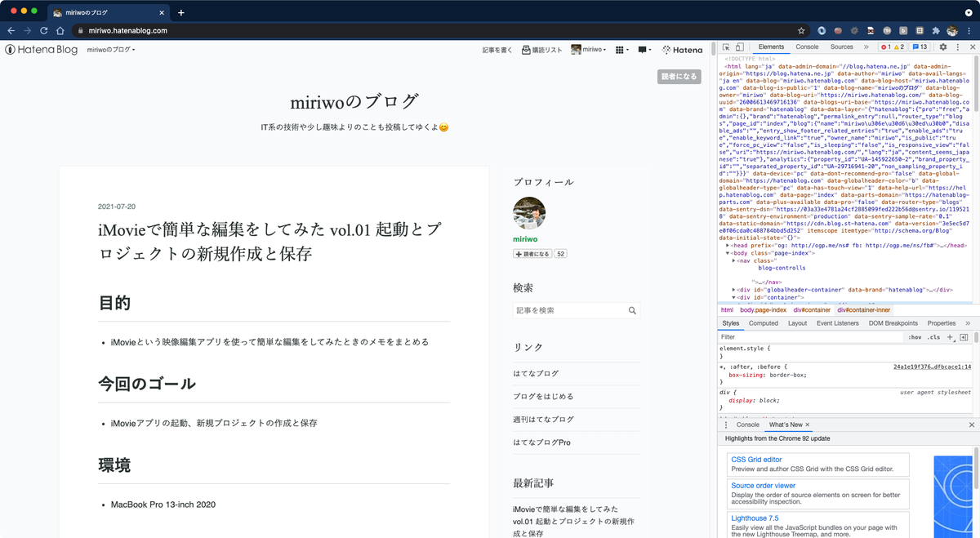Click the 13 issues counter badge
The width and height of the screenshot is (980, 538).
pyautogui.click(x=920, y=47)
